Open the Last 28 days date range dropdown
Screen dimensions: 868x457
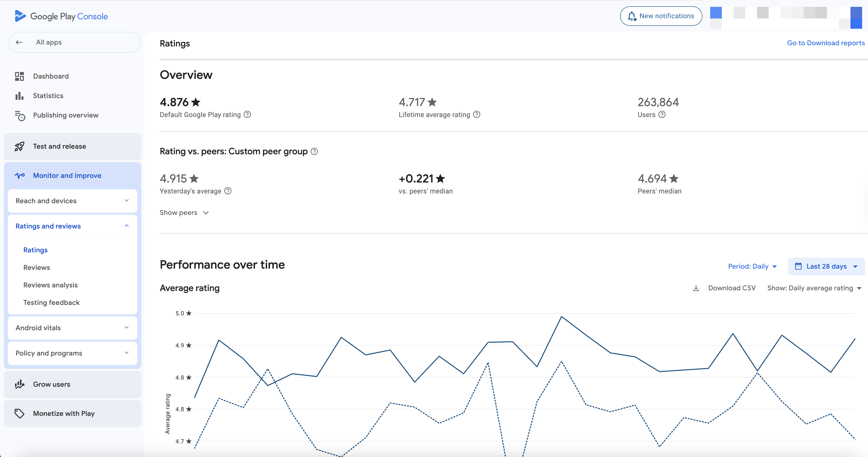826,266
